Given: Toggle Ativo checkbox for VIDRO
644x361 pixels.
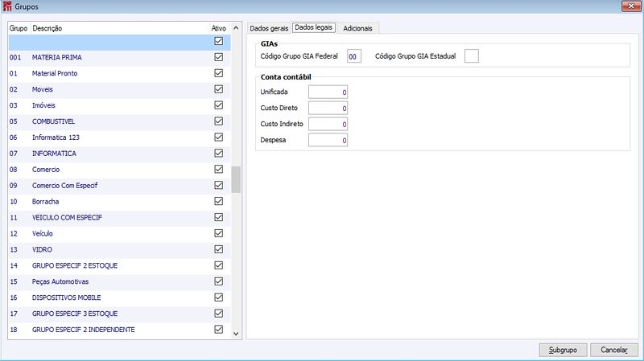Looking at the screenshot, I should pos(218,249).
